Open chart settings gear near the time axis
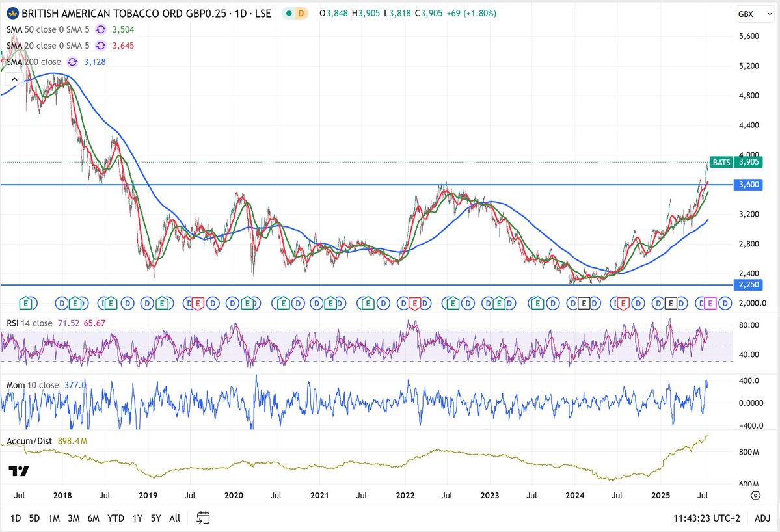This screenshot has height=532, width=780. tap(756, 495)
